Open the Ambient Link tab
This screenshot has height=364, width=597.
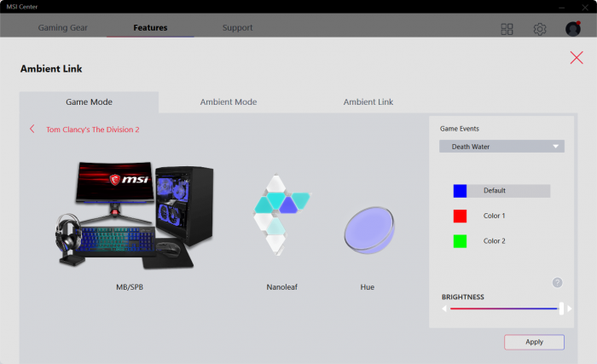click(368, 102)
